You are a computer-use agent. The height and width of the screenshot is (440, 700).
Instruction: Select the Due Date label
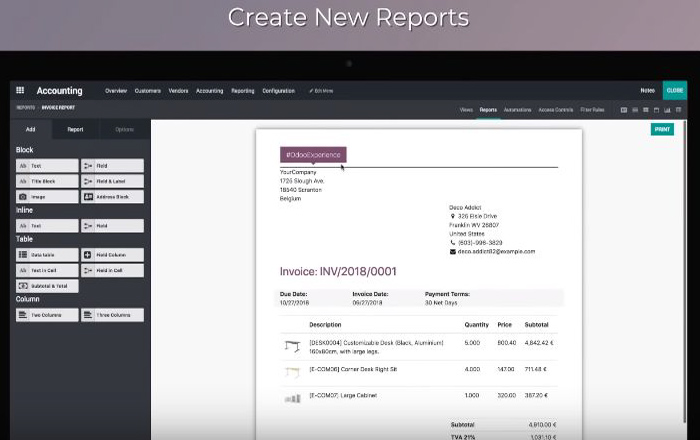pos(293,294)
